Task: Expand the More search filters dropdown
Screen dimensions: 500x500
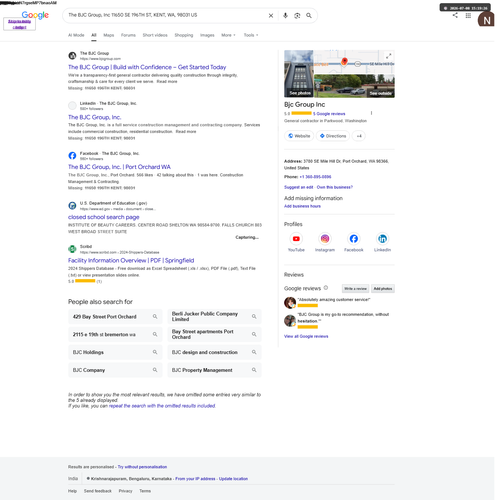Action: coord(228,35)
